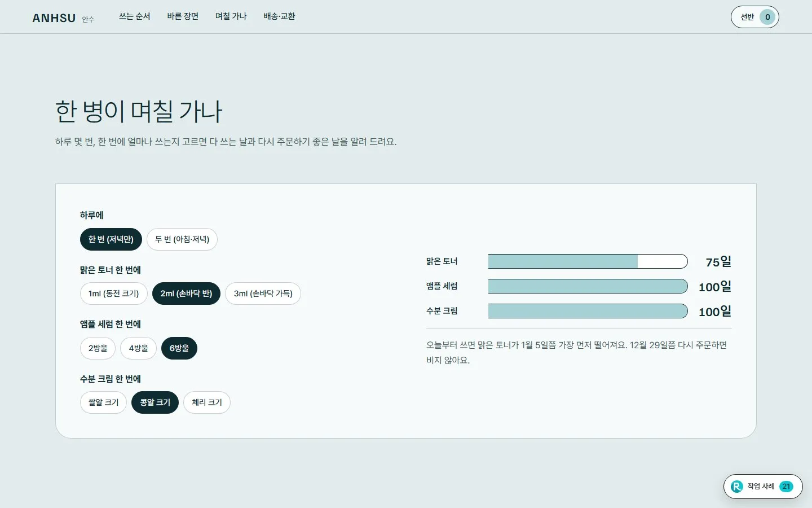Click the 100일 value beside 수분 크림
Image resolution: width=812 pixels, height=508 pixels.
[714, 312]
